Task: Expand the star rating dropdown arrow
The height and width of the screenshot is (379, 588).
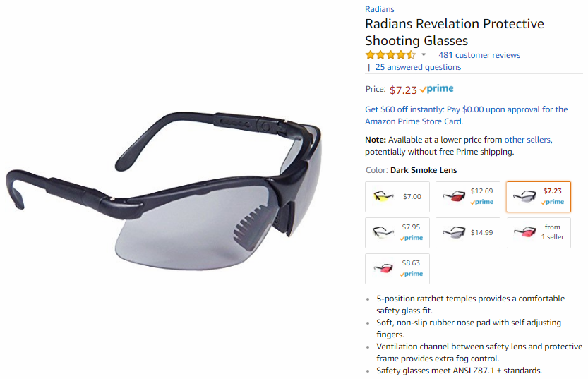Action: click(424, 55)
